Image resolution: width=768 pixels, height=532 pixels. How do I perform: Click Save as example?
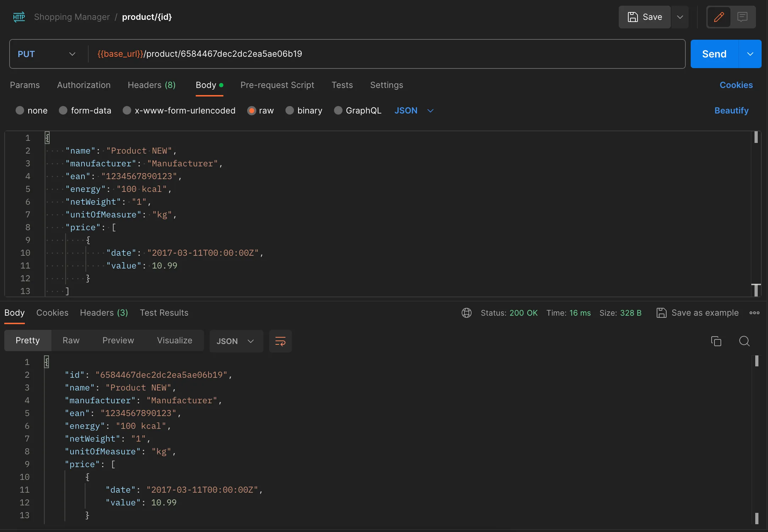click(697, 313)
